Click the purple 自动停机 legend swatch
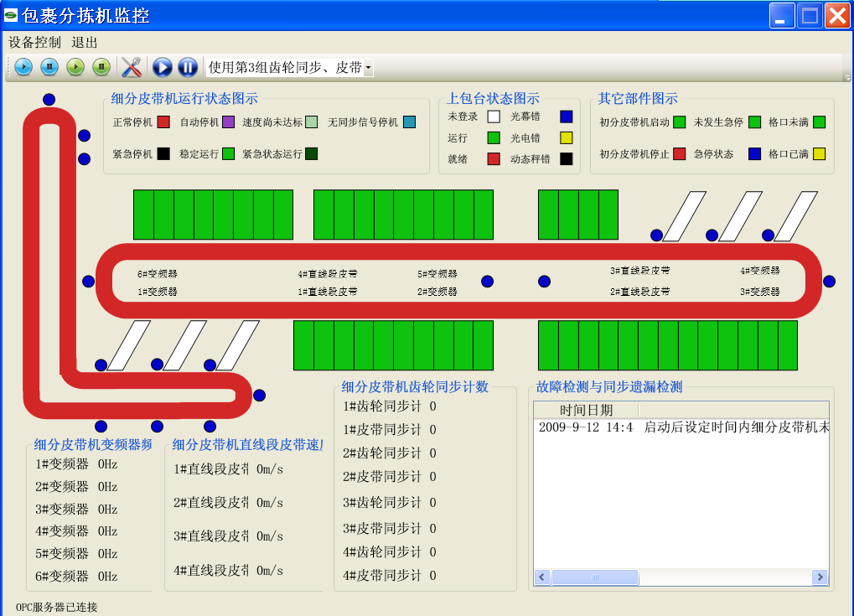Screen dimensions: 854x616 pos(228,122)
